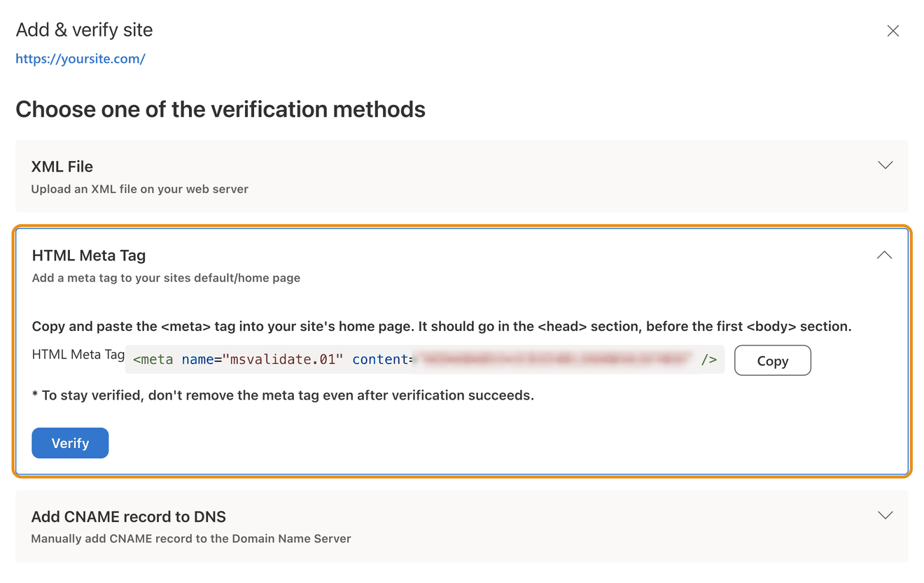Expand the XML File verification method
The height and width of the screenshot is (583, 924).
click(x=885, y=165)
